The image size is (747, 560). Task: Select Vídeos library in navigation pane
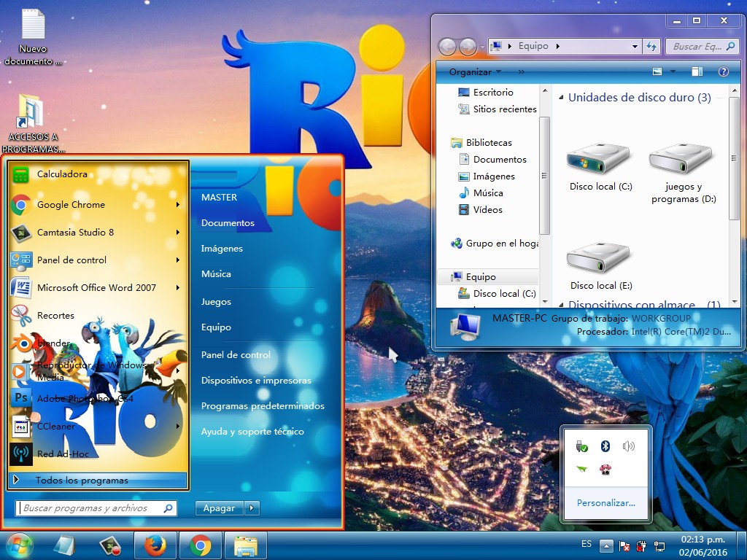point(480,209)
